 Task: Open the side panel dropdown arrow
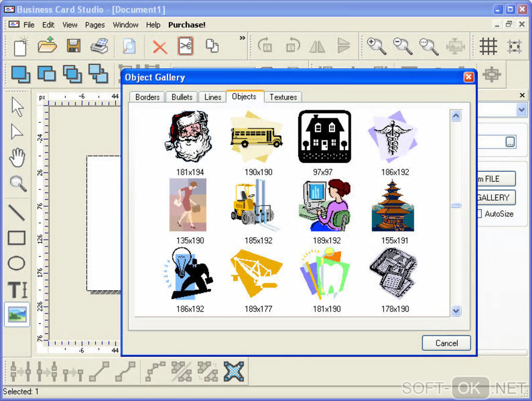point(522,110)
